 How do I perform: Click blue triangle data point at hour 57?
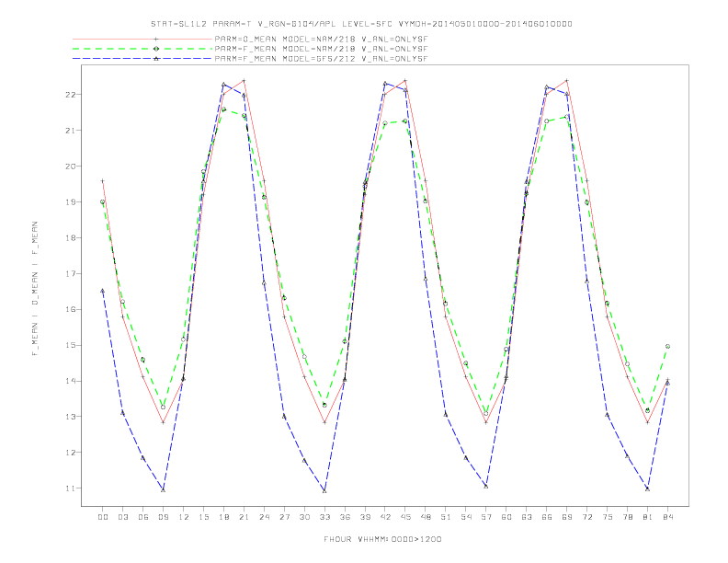point(486,486)
